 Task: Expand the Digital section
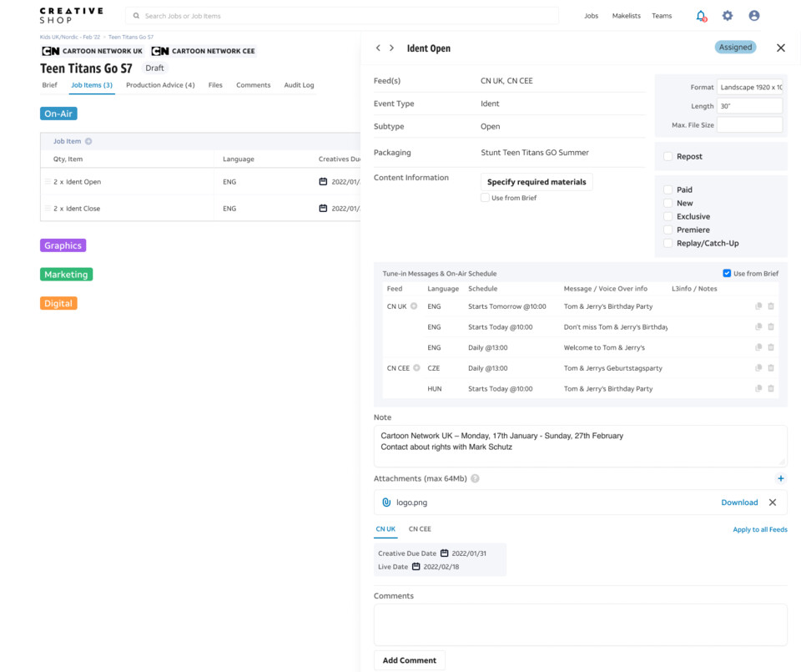click(x=58, y=303)
